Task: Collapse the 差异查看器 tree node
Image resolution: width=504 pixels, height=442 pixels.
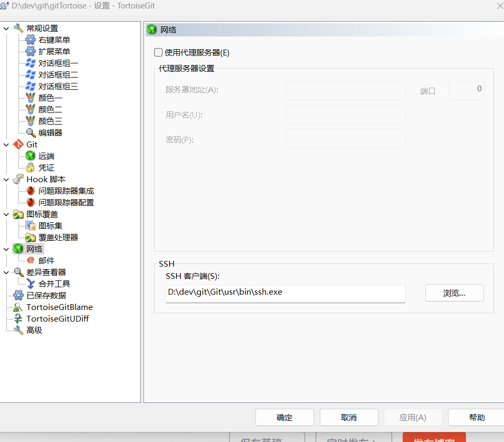Action: click(6, 272)
